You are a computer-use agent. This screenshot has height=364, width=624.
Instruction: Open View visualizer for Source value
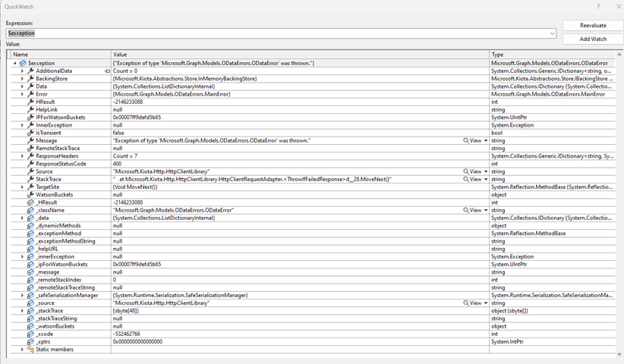[472, 171]
